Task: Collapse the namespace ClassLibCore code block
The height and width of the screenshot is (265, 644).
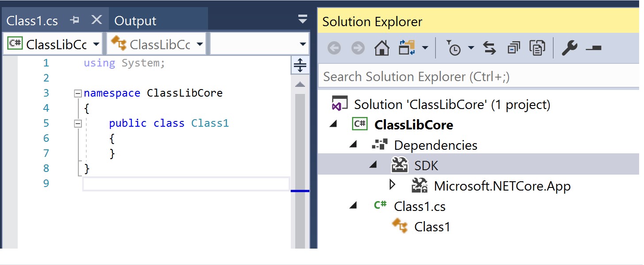Action: tap(78, 94)
